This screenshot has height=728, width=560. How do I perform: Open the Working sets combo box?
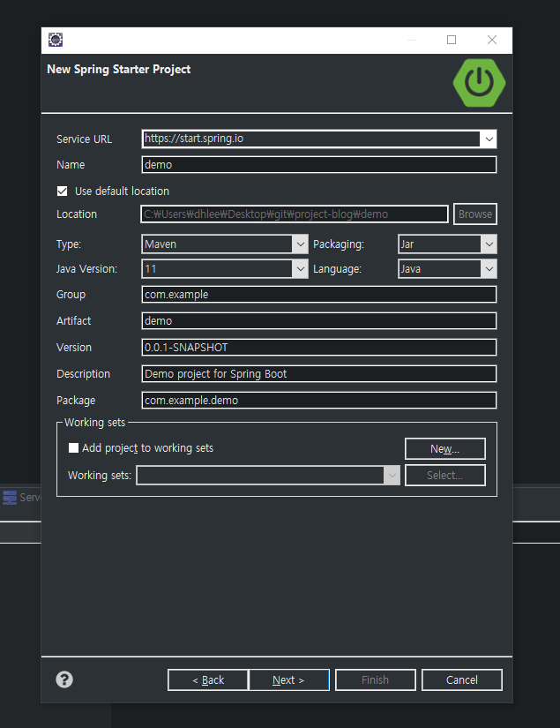point(268,476)
